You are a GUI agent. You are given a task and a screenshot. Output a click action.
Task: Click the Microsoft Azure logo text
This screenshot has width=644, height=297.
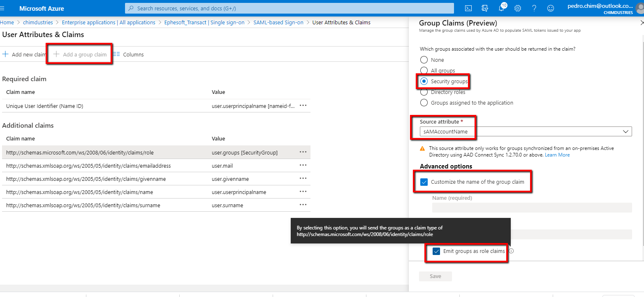[42, 8]
